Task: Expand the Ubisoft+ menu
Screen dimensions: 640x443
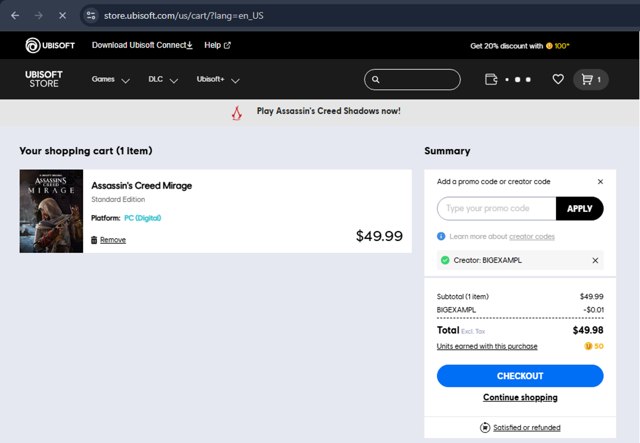Action: 218,80
